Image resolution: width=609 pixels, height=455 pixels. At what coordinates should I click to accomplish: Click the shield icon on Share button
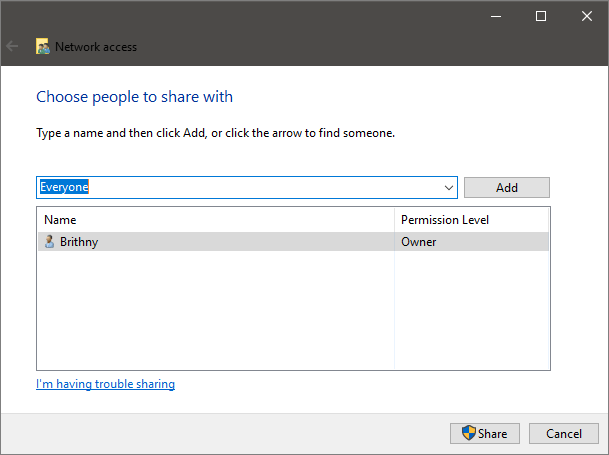[x=468, y=433]
